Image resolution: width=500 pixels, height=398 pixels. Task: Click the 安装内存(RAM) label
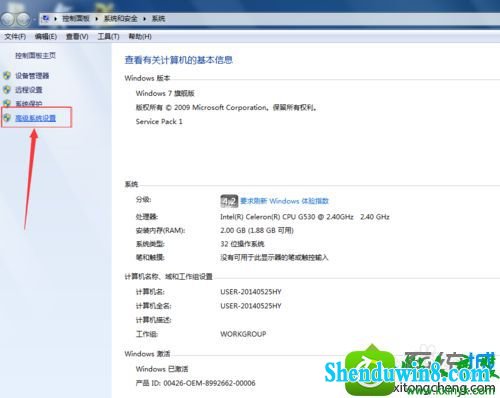coord(160,231)
